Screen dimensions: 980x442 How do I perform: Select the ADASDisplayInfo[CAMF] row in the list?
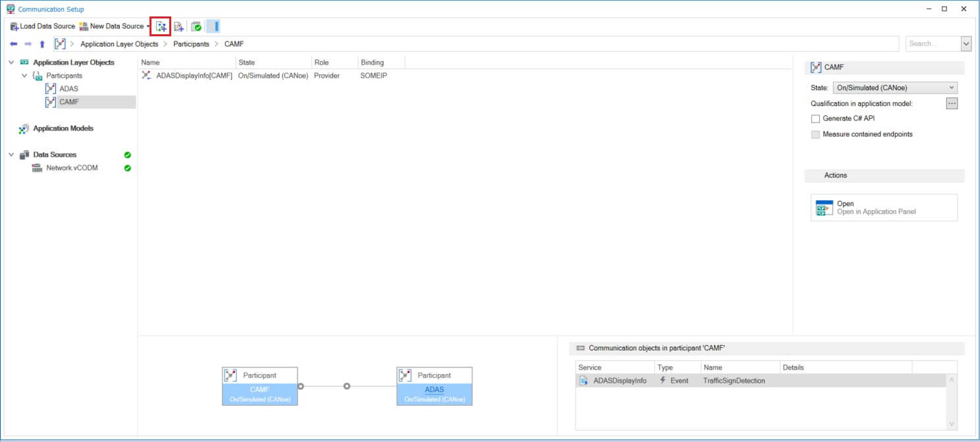point(194,76)
